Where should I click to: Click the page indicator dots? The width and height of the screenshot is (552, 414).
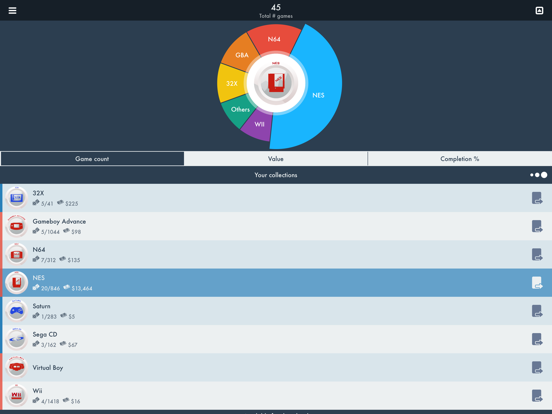click(x=539, y=175)
